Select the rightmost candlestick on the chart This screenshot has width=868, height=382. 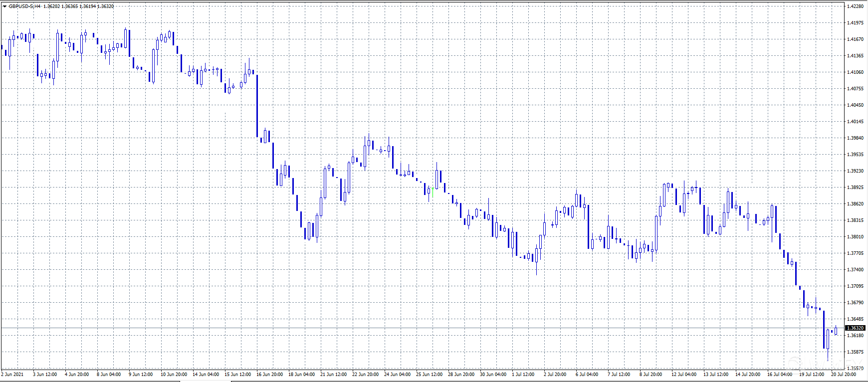click(836, 332)
